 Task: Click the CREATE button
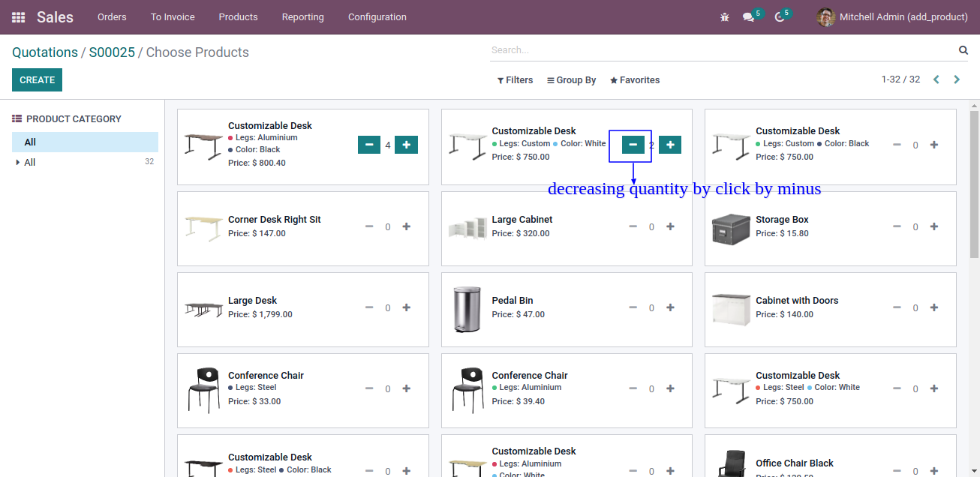(x=37, y=80)
